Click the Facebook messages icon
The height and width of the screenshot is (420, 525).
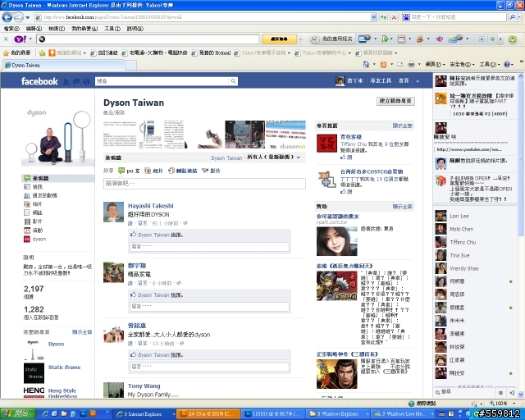76,81
